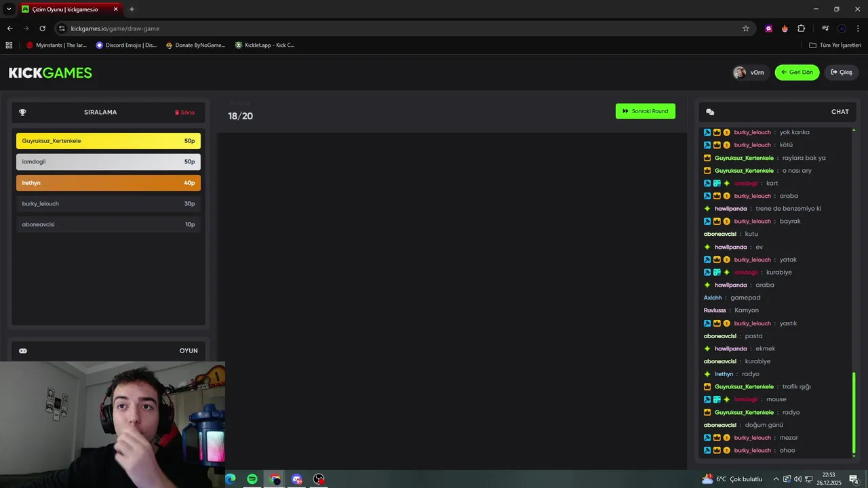Viewport: 868px width, 488px height.
Task: Select iamdogil 50p ranking row
Action: click(108, 162)
